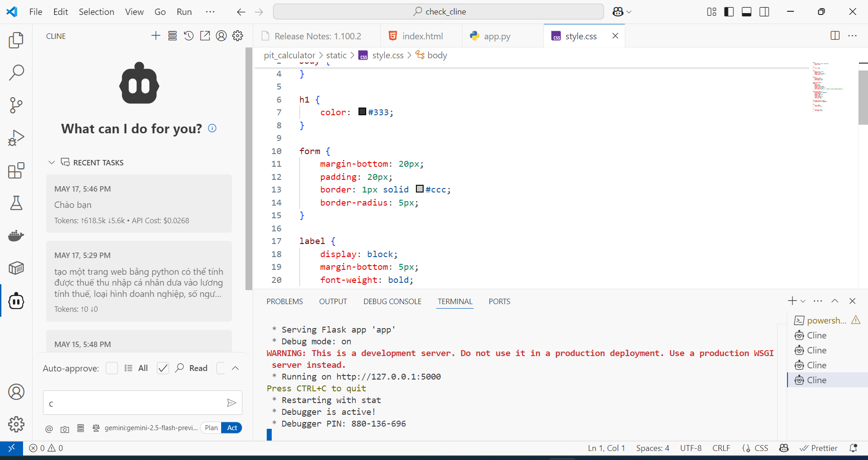Image resolution: width=868 pixels, height=460 pixels.
Task: Navigate back with the left arrow
Action: point(241,12)
